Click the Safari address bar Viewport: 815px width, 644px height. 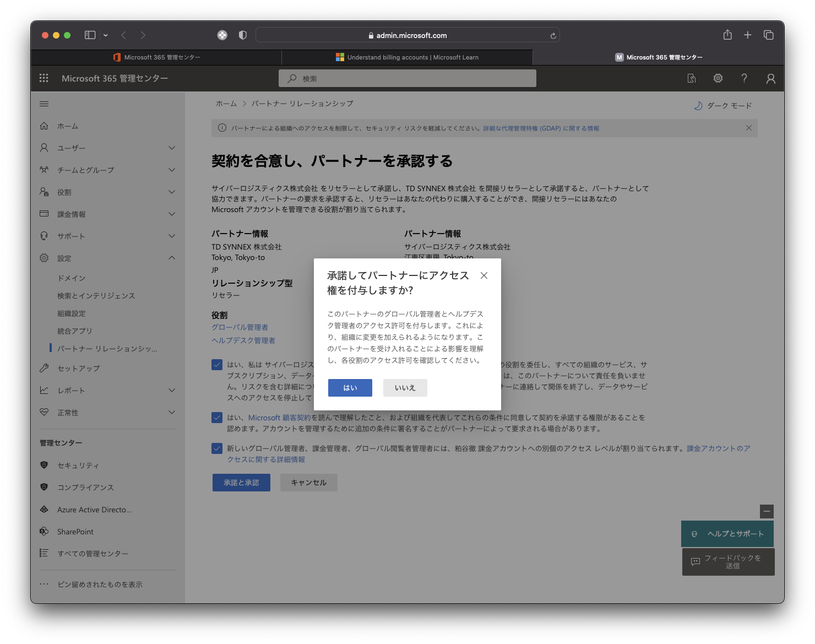click(x=407, y=35)
